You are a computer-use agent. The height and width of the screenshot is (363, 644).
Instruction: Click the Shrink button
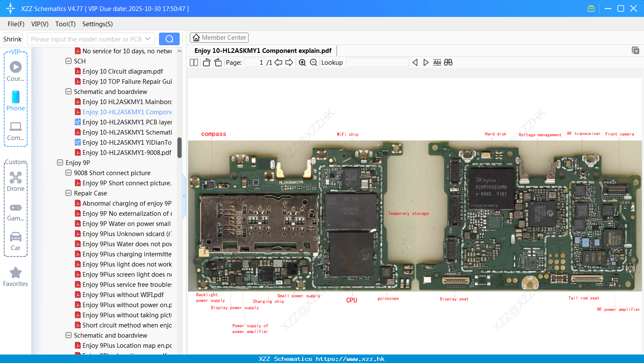click(x=13, y=39)
